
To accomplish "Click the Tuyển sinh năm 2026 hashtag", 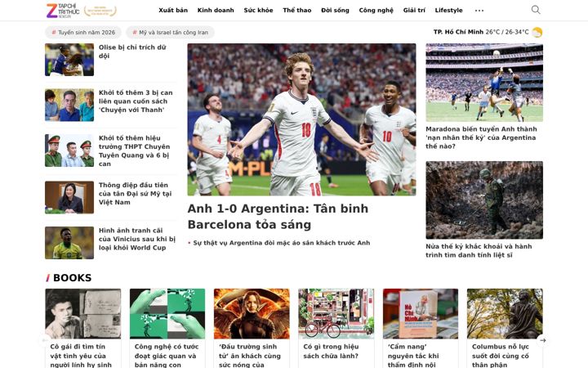I will (x=83, y=32).
